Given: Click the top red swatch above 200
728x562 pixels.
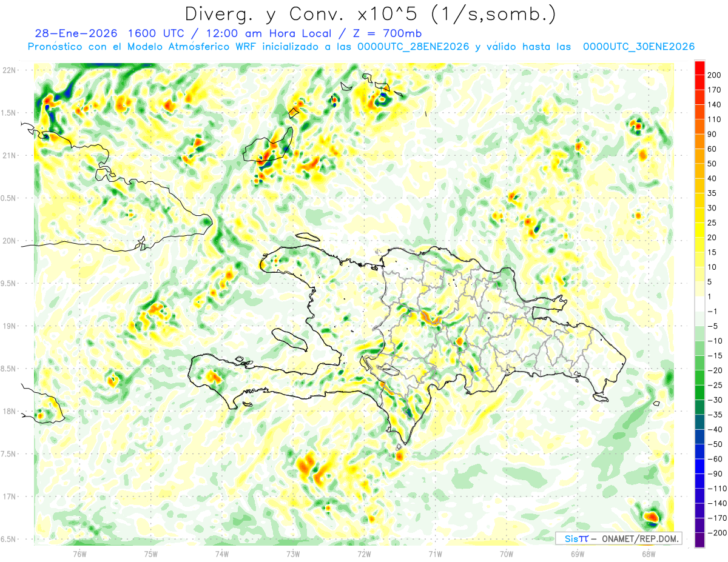Looking at the screenshot, I should 699,67.
